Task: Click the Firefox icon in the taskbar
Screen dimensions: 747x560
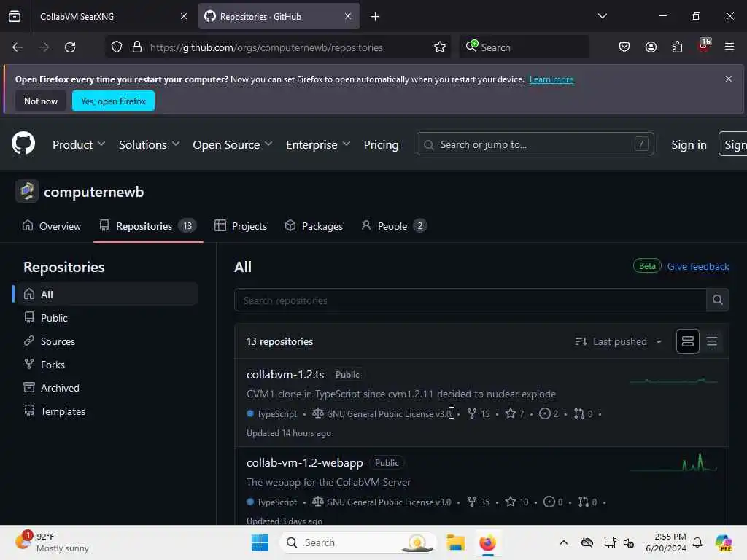Action: (x=487, y=542)
